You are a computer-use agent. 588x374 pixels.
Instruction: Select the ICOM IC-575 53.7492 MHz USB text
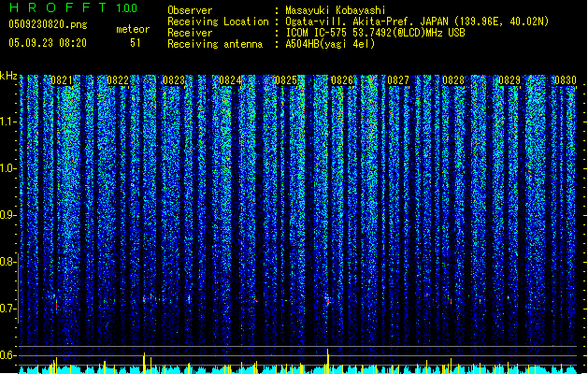[x=375, y=33]
